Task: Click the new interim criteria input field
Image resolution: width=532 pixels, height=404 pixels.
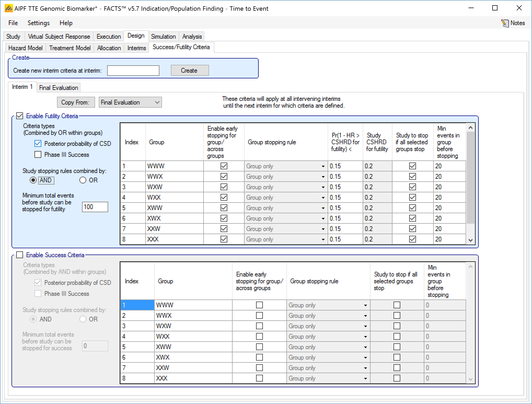Action: [133, 71]
